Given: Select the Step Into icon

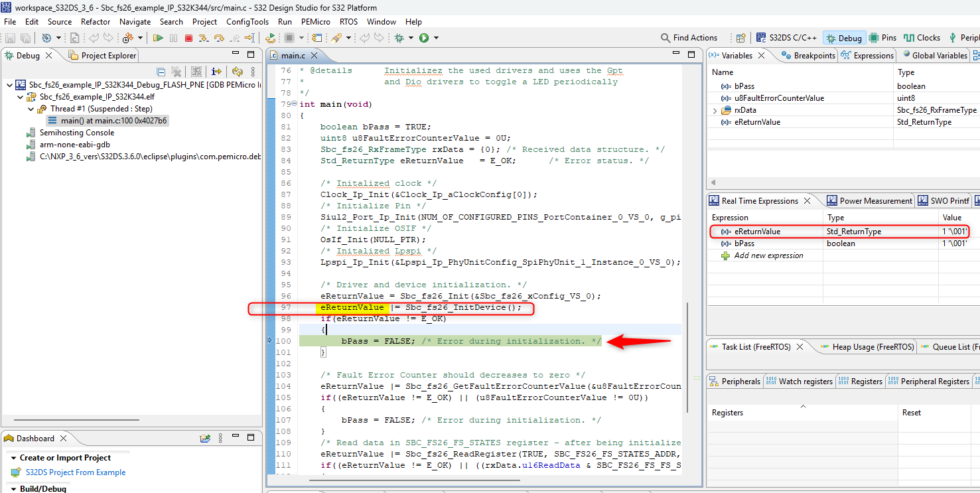Looking at the screenshot, I should coord(203,38).
